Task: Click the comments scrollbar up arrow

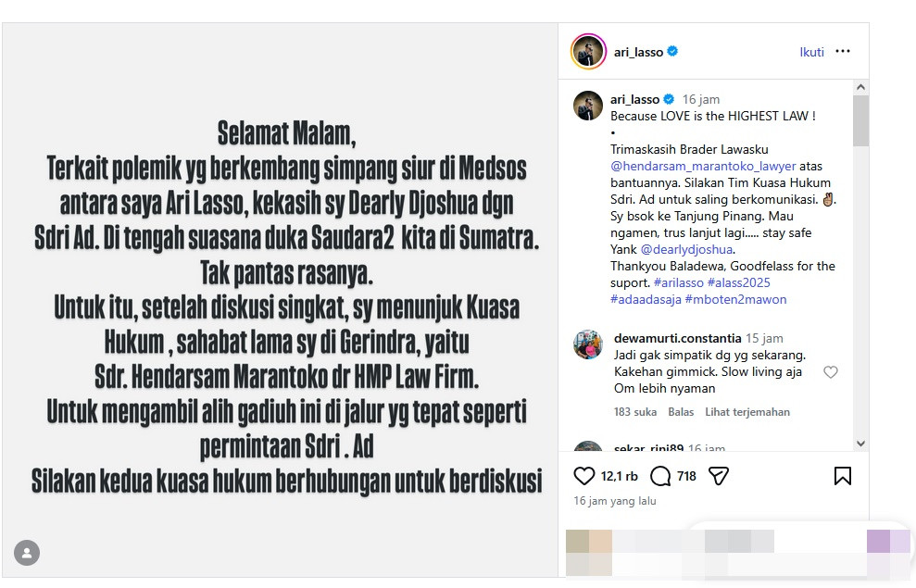Action: (860, 87)
